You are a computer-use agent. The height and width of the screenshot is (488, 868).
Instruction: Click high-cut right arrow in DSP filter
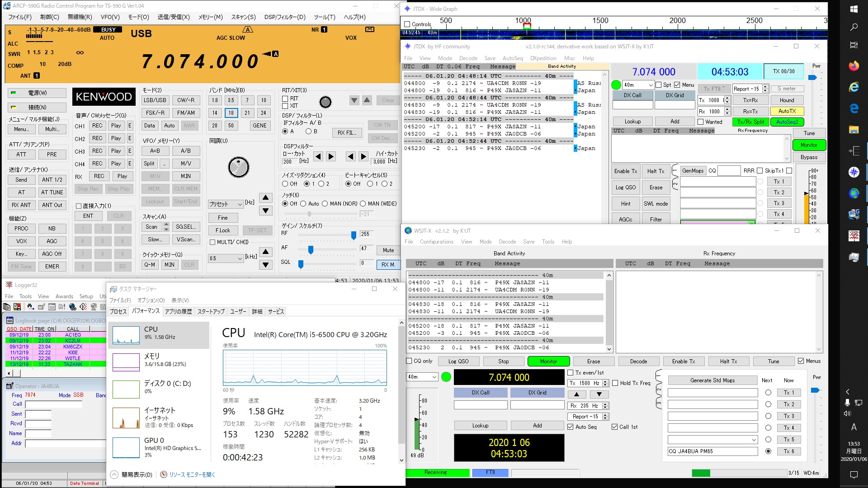tap(363, 157)
